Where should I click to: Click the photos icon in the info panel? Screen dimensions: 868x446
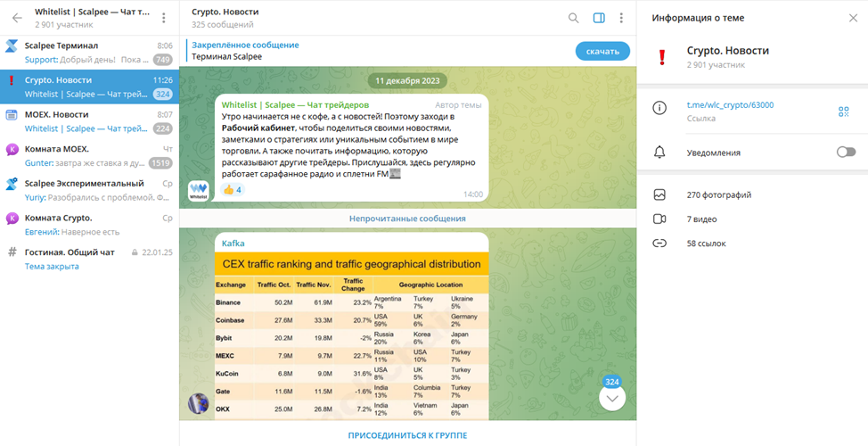click(659, 195)
